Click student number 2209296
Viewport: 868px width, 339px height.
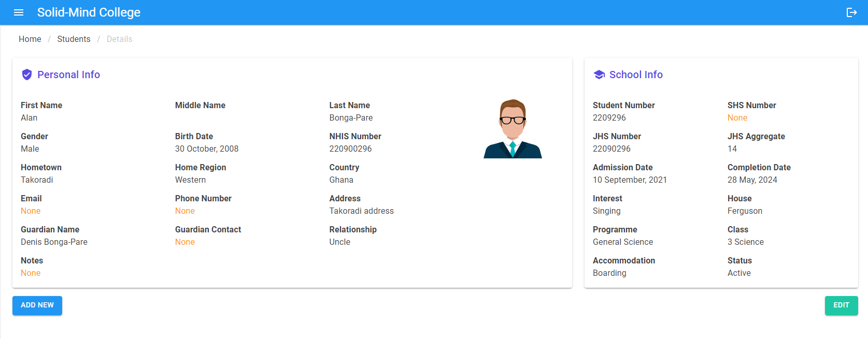point(609,118)
